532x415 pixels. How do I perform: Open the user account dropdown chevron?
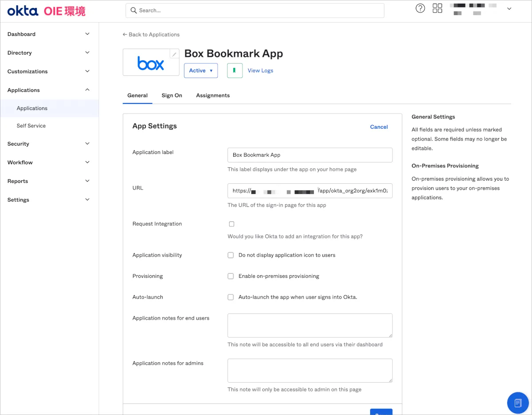[x=509, y=9]
